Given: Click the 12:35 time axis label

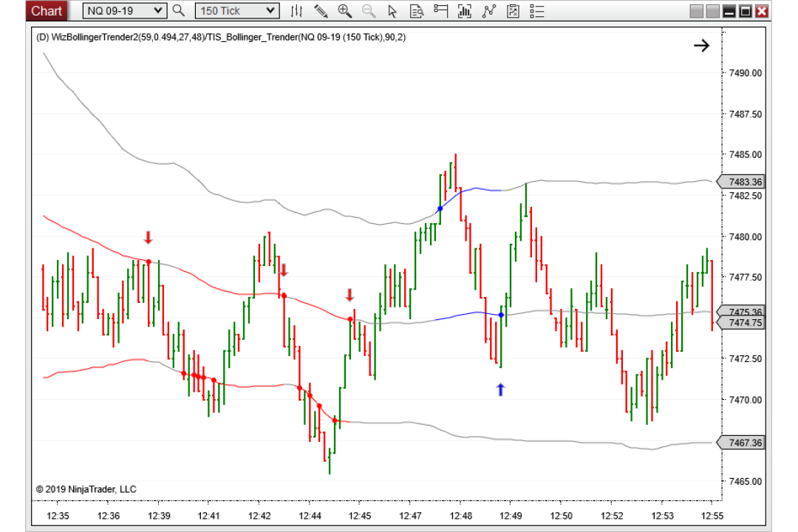Looking at the screenshot, I should pyautogui.click(x=58, y=516).
